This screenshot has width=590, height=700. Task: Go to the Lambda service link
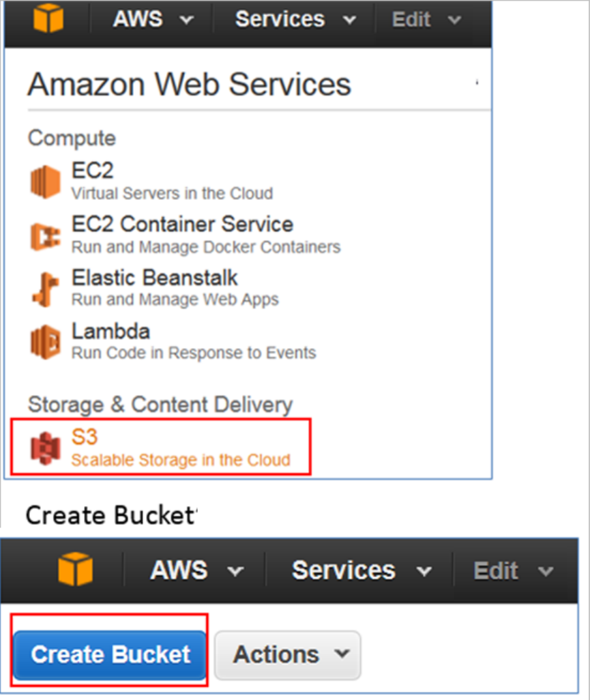pyautogui.click(x=110, y=332)
